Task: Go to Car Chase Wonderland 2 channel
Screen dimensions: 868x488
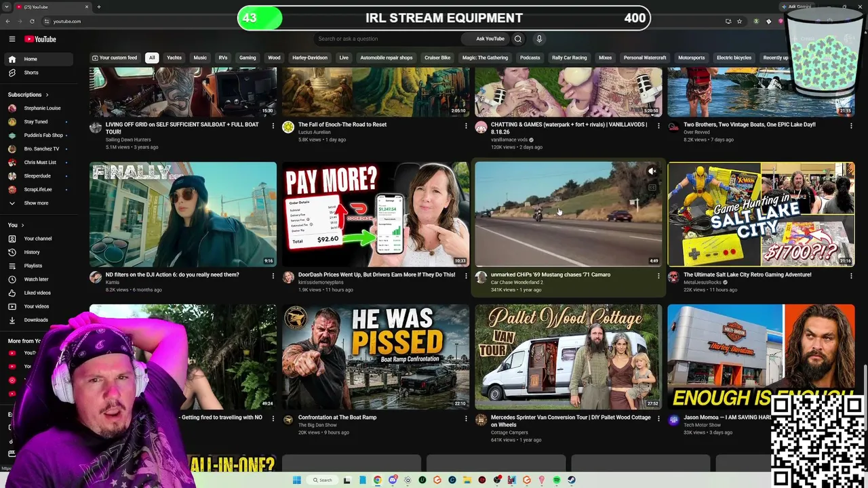Action: pos(517,282)
